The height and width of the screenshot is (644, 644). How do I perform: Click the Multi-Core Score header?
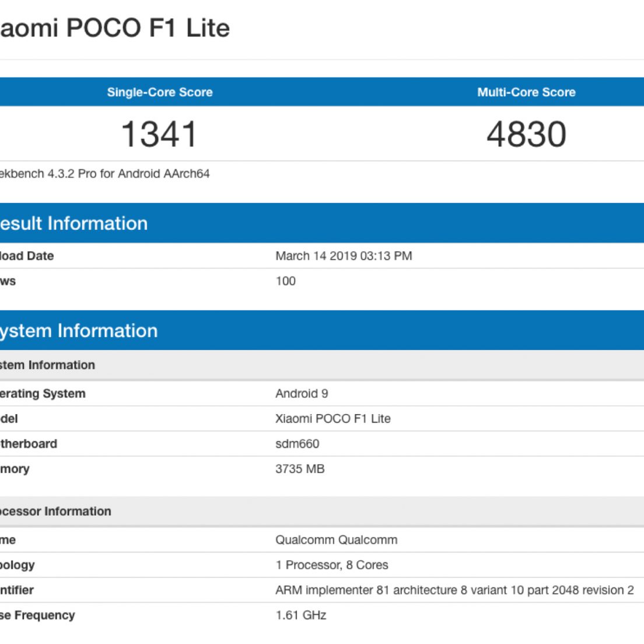click(526, 92)
